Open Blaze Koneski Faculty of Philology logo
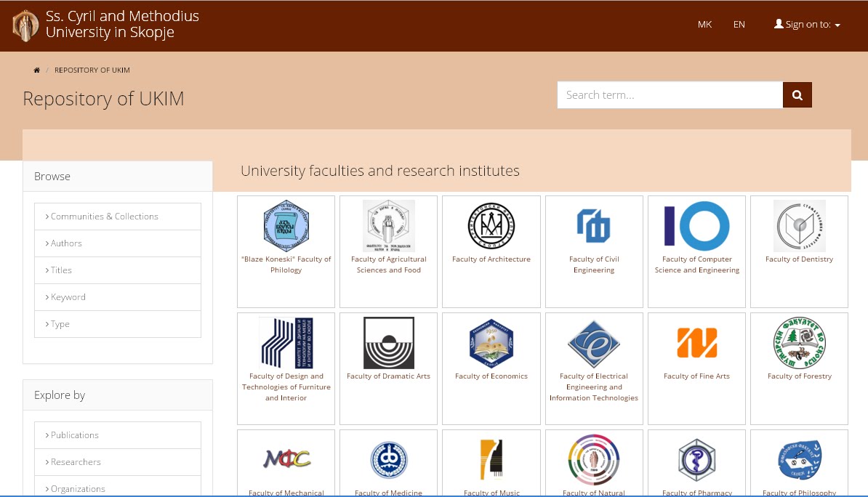Screen dimensions: 868x497 pos(286,226)
